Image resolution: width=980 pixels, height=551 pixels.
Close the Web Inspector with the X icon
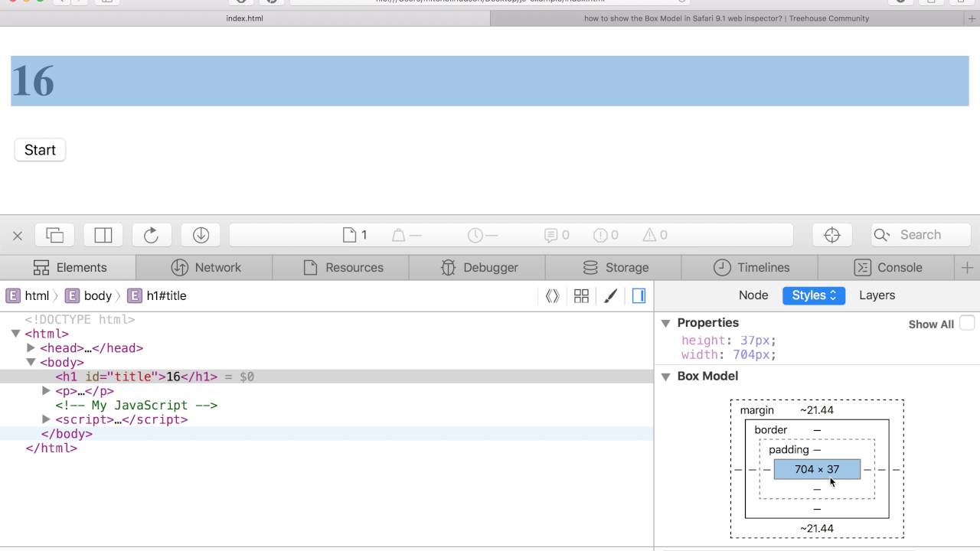click(18, 236)
